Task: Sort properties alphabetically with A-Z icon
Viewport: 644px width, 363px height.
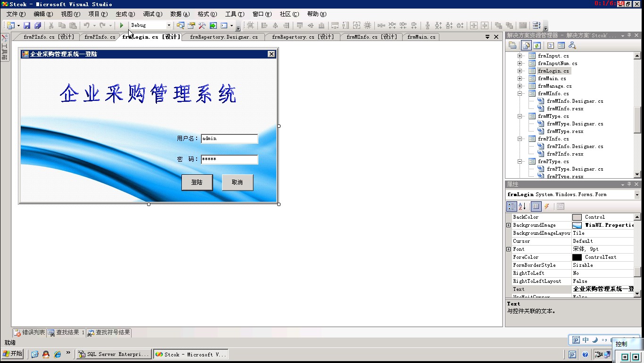Action: click(522, 206)
